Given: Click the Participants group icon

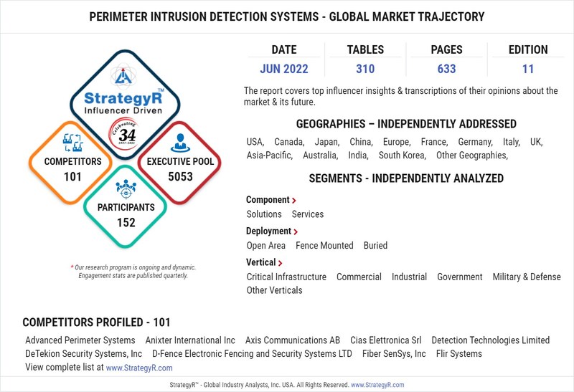Looking at the screenshot, I should pyautogui.click(x=126, y=189).
